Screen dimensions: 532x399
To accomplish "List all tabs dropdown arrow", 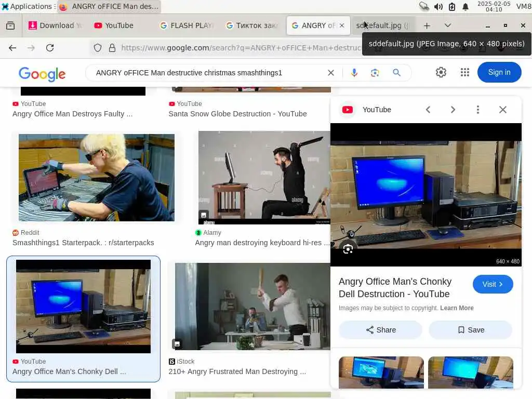I will 447,25.
